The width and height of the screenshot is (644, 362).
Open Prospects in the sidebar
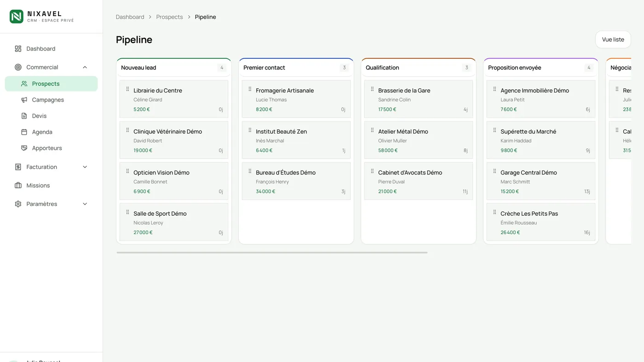(x=51, y=84)
